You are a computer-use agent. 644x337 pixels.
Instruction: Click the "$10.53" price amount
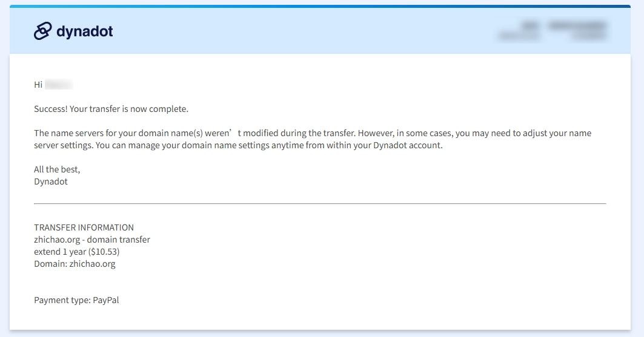(x=104, y=252)
